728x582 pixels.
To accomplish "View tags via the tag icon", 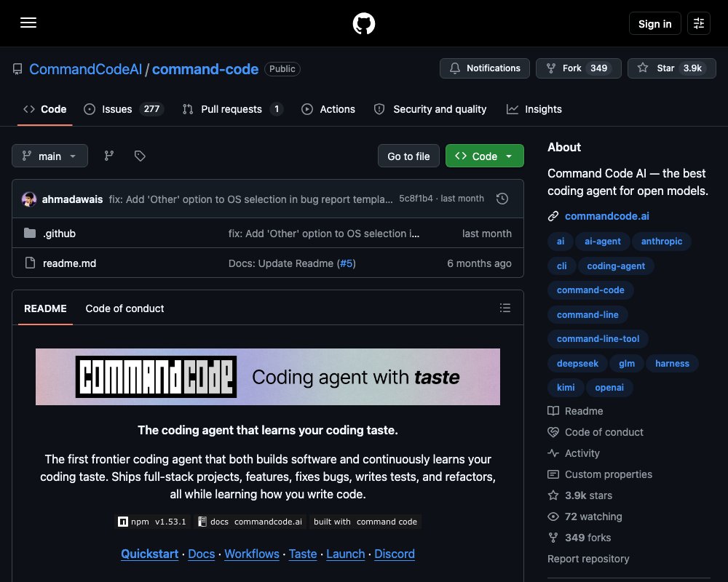I will point(140,156).
